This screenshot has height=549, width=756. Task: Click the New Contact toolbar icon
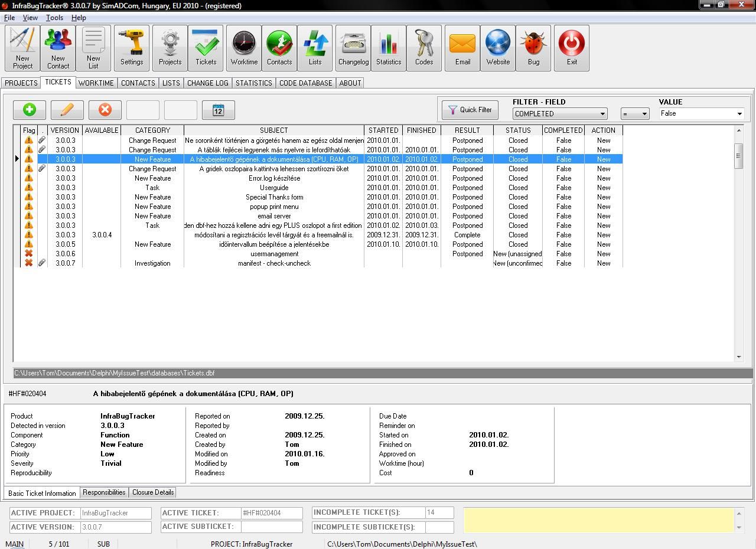coord(58,48)
